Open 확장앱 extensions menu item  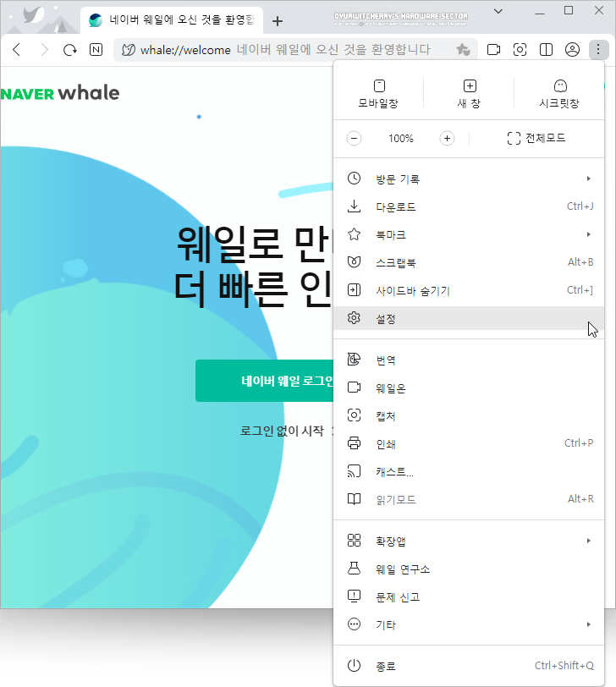[469, 541]
